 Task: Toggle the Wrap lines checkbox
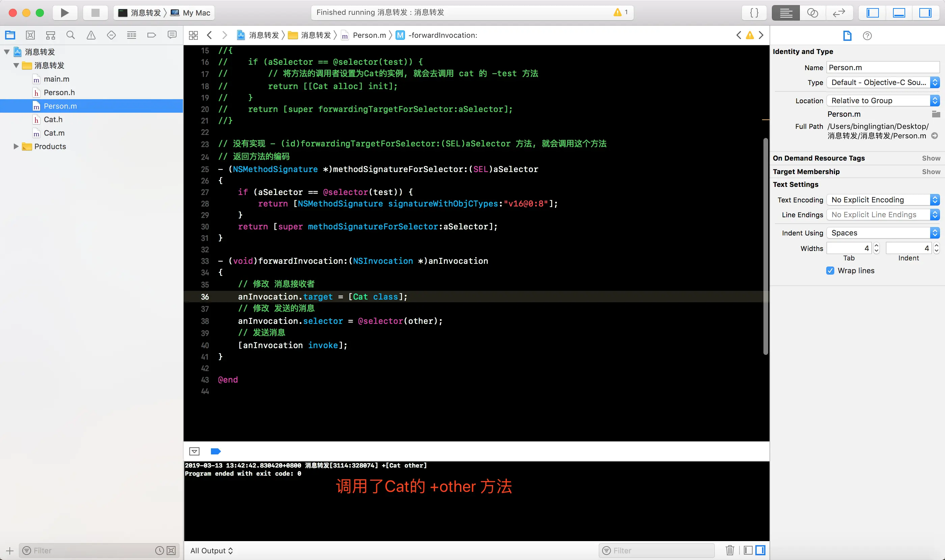tap(830, 271)
